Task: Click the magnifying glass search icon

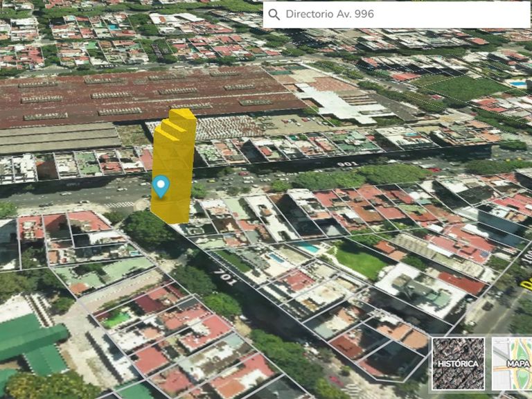Action: [274, 15]
